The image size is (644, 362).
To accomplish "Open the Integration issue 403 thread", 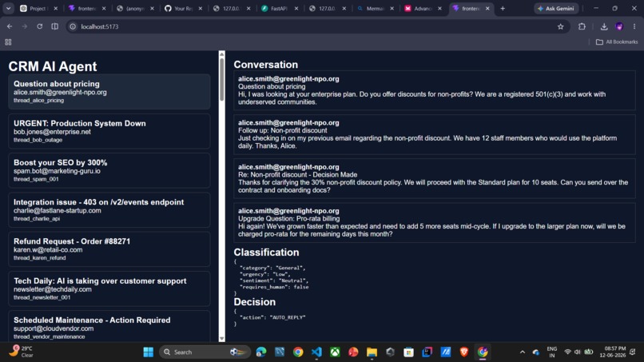I will (x=109, y=210).
